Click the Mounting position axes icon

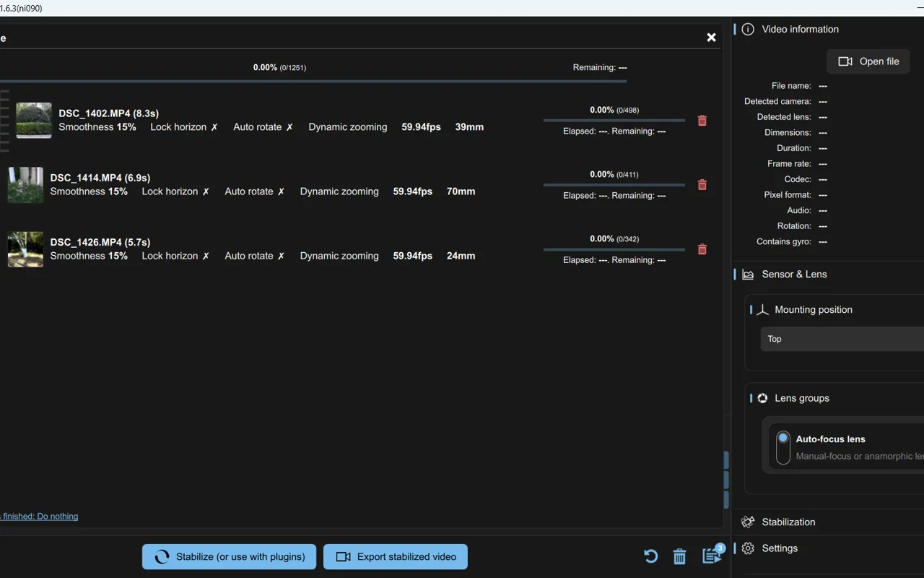(762, 310)
